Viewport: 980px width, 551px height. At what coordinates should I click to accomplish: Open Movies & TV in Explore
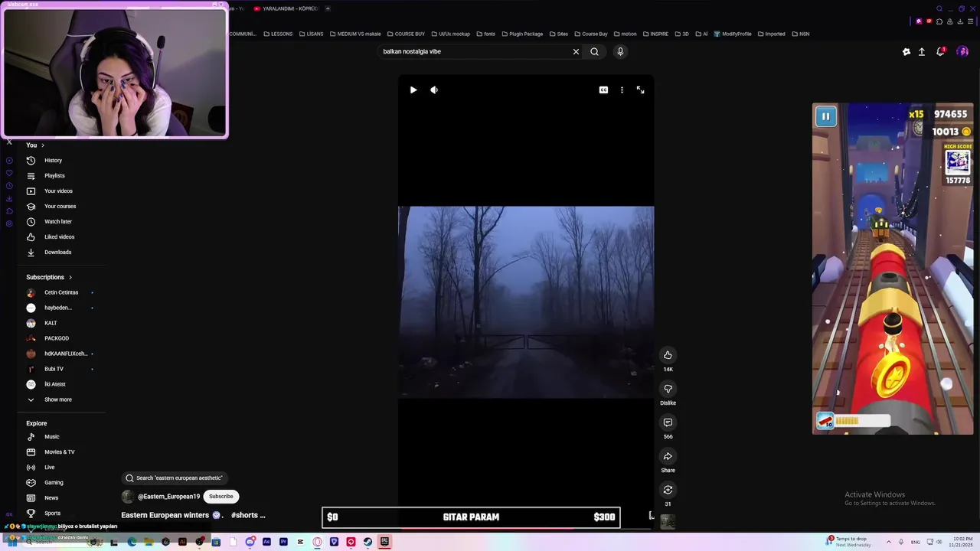tap(61, 452)
